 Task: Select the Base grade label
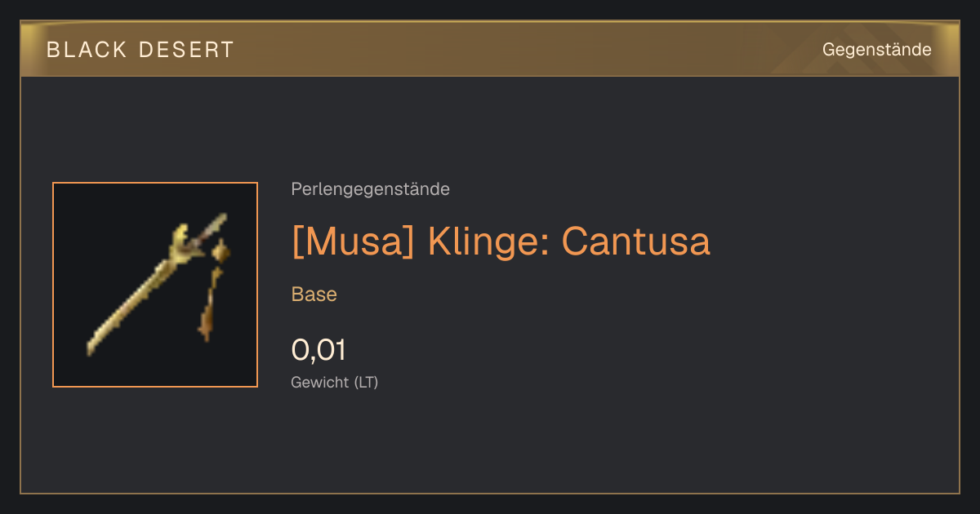click(x=314, y=295)
